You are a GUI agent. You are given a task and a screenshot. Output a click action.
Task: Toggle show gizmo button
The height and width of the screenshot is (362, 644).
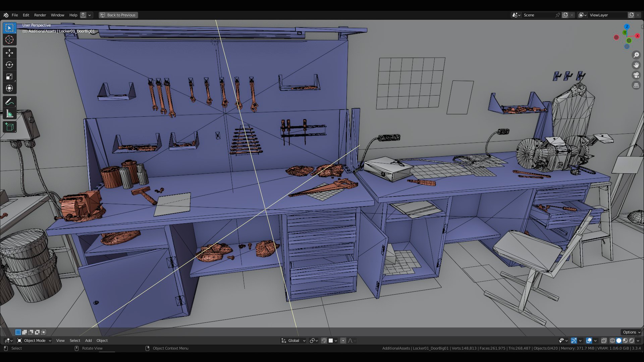tap(574, 341)
